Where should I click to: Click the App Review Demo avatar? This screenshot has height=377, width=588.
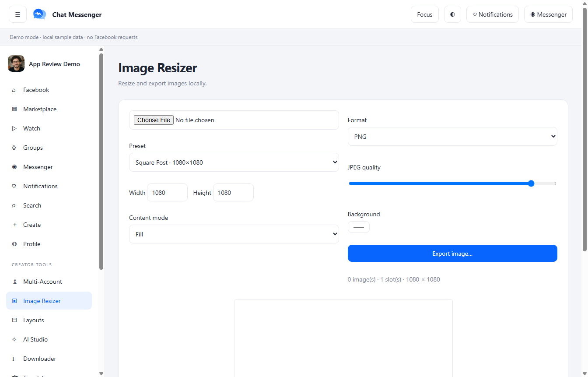(16, 63)
